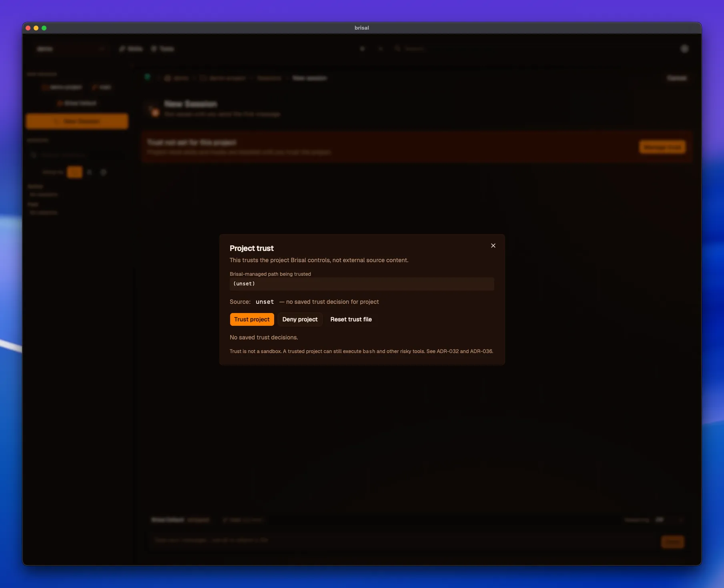This screenshot has height=588, width=724.
Task: Click the 'Brisal-managed path being trusted' label
Action: coord(270,274)
